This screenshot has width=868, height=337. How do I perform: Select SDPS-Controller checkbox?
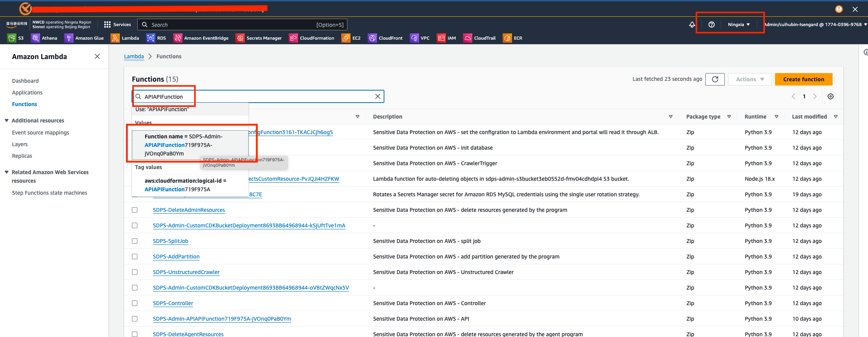tap(135, 303)
